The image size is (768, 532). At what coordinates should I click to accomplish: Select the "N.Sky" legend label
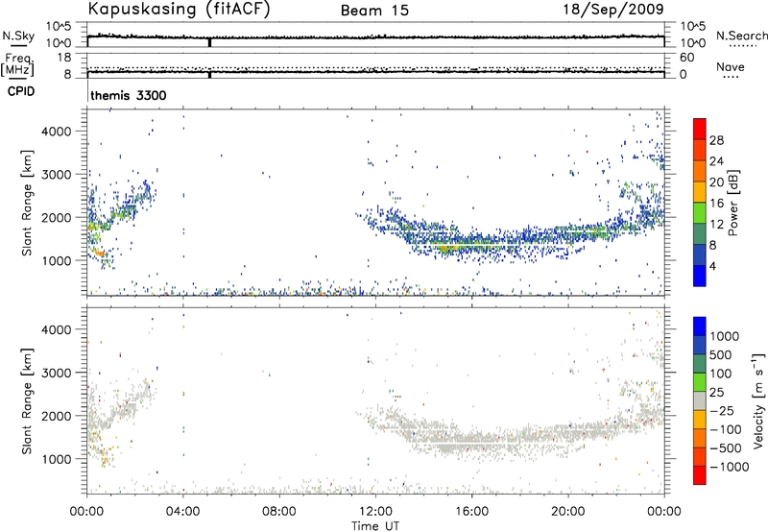coord(18,36)
